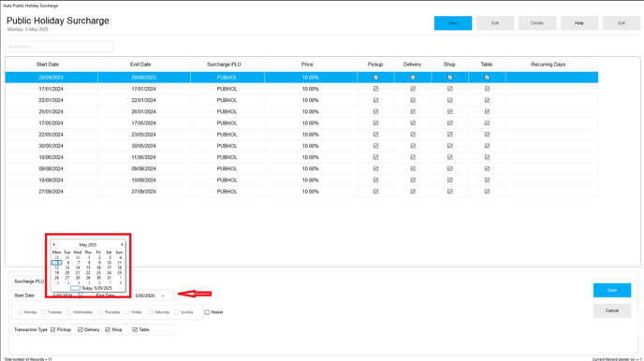Click the New button
Viewport: 644px width, 361px height.
tap(453, 23)
